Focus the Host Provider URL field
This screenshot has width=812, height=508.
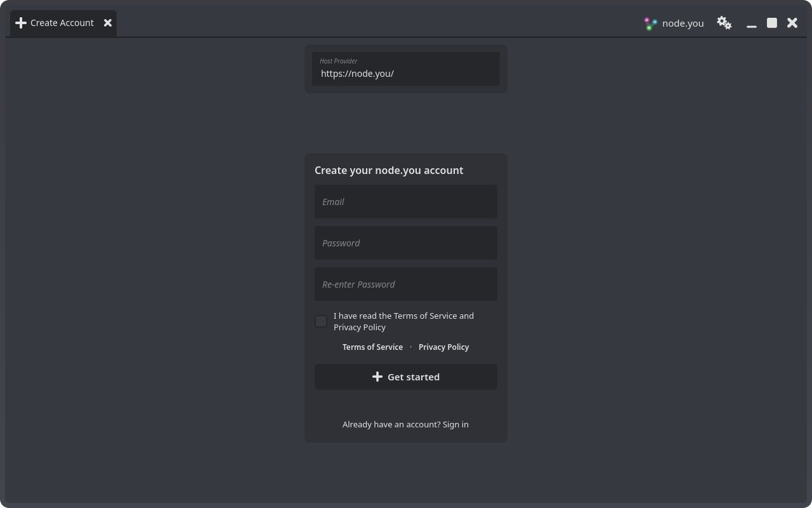point(406,69)
